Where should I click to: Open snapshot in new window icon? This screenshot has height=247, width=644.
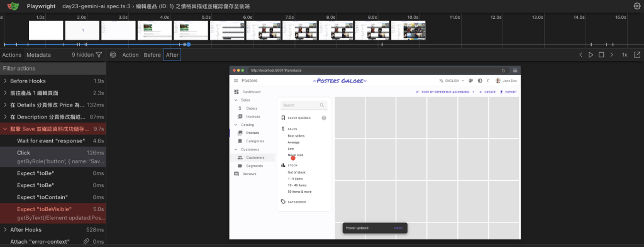[x=637, y=55]
